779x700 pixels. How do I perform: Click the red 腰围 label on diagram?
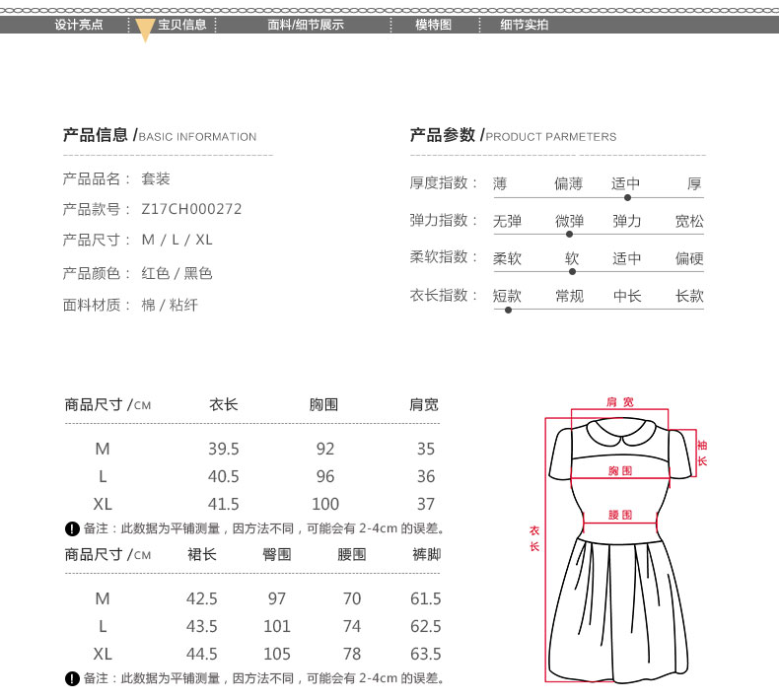620,515
